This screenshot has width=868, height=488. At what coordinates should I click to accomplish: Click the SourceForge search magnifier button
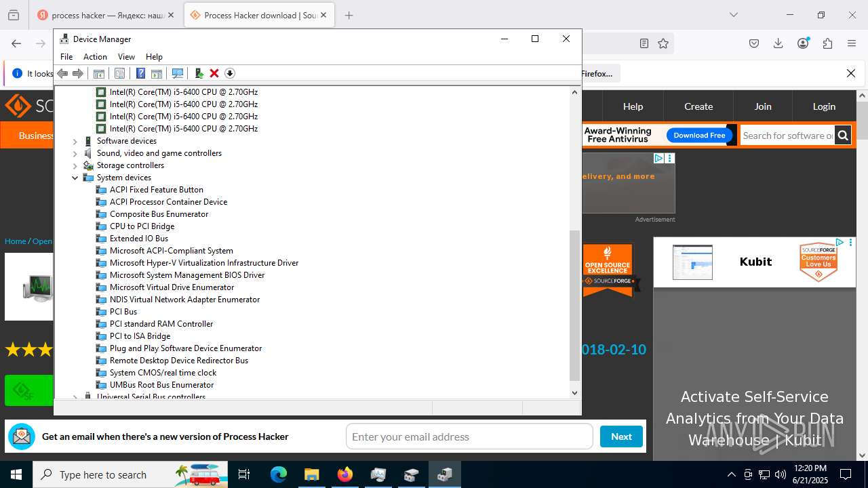pos(843,136)
